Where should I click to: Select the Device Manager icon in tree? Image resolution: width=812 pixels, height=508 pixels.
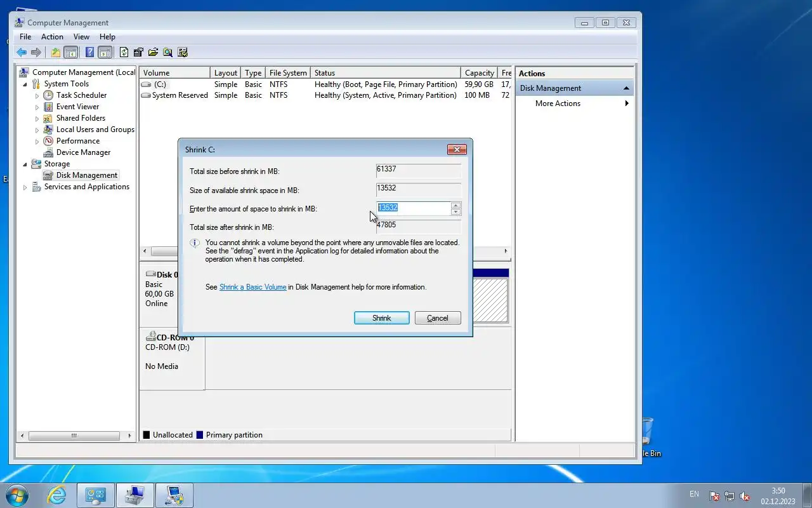48,152
